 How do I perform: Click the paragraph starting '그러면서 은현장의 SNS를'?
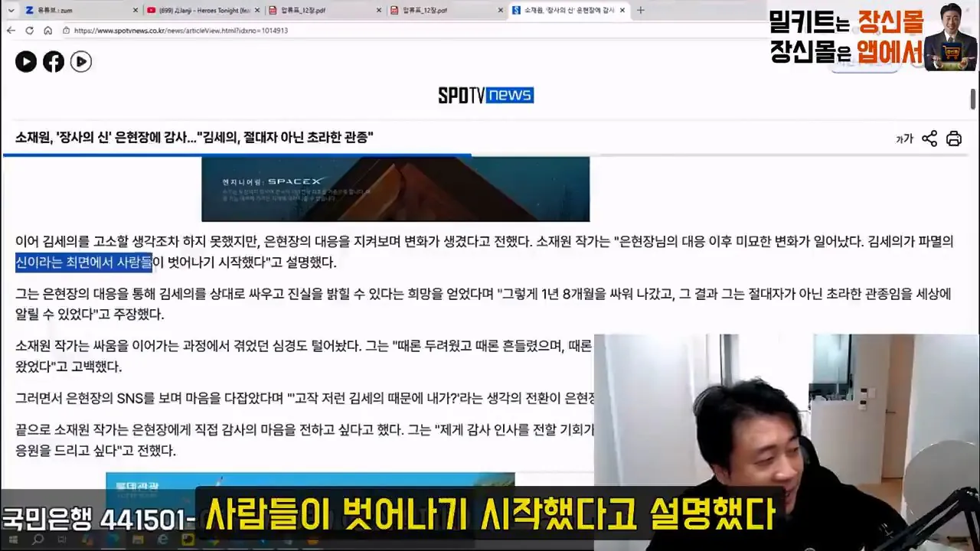[x=305, y=398]
